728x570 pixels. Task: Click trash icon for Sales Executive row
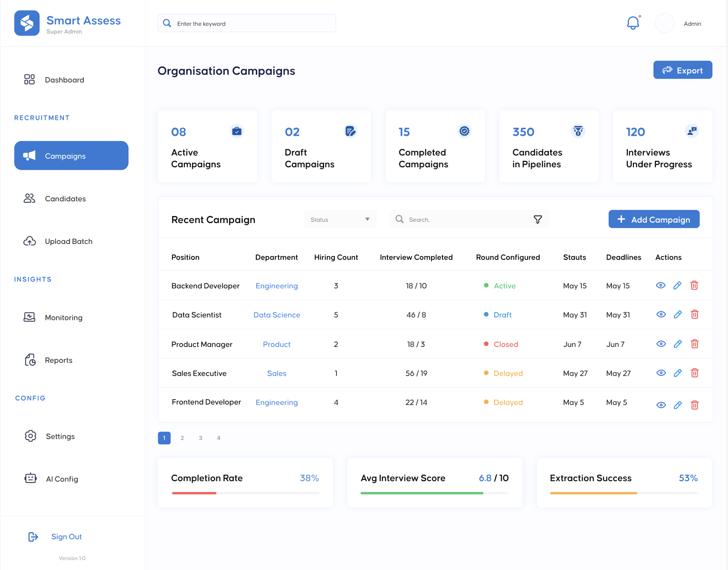[694, 373]
